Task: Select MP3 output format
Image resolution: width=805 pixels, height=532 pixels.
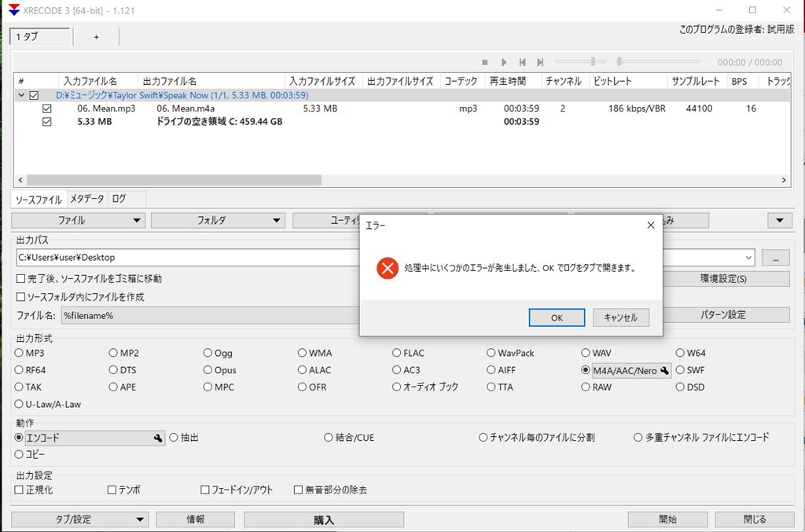Action: [x=19, y=353]
